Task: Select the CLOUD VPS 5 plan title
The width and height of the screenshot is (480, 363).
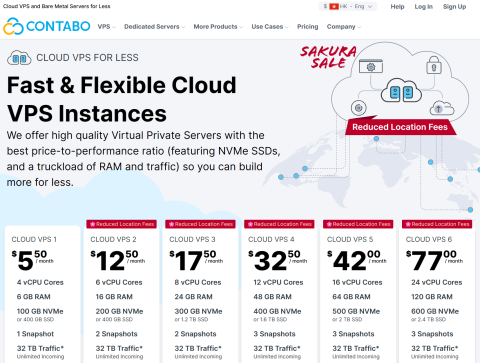Action: click(350, 239)
